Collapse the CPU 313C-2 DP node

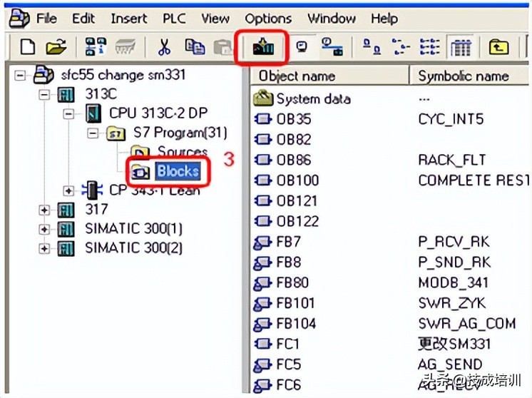pyautogui.click(x=68, y=113)
